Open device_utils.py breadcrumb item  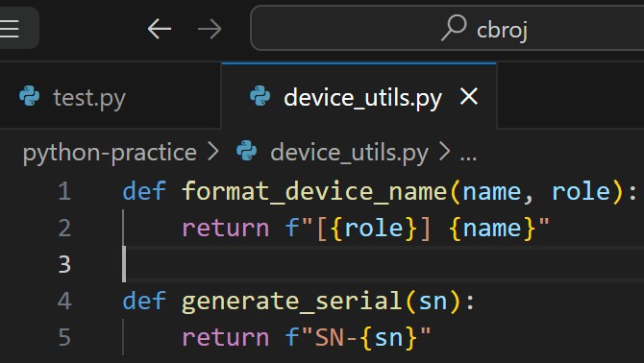click(349, 153)
